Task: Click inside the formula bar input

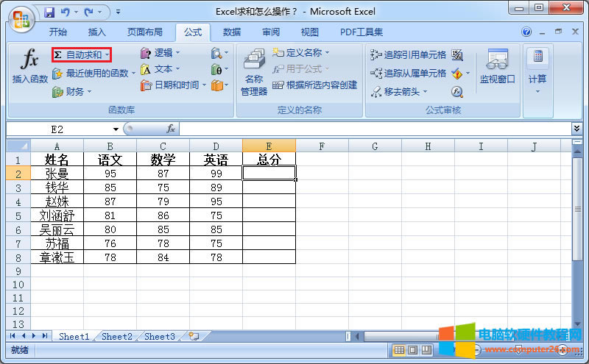Action: point(368,129)
